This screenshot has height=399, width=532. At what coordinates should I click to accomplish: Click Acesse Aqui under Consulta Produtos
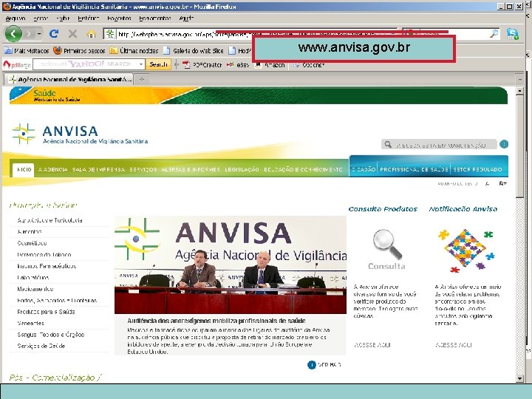tap(372, 345)
